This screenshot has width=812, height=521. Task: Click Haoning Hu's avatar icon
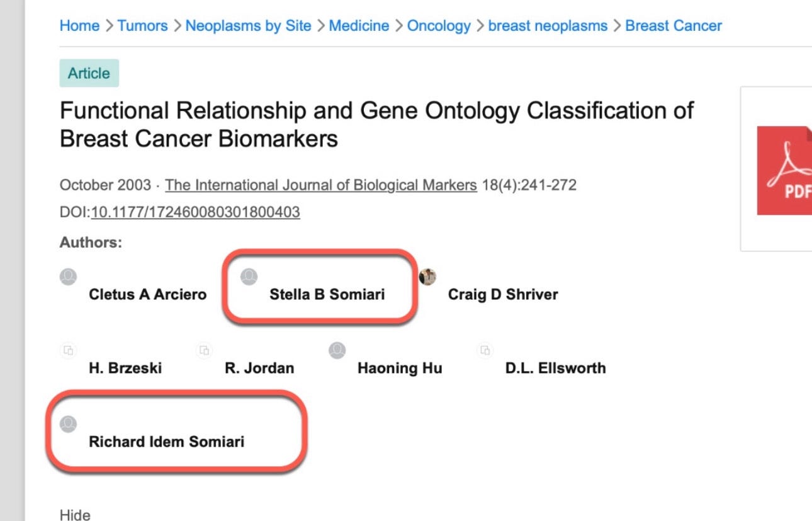click(x=337, y=350)
